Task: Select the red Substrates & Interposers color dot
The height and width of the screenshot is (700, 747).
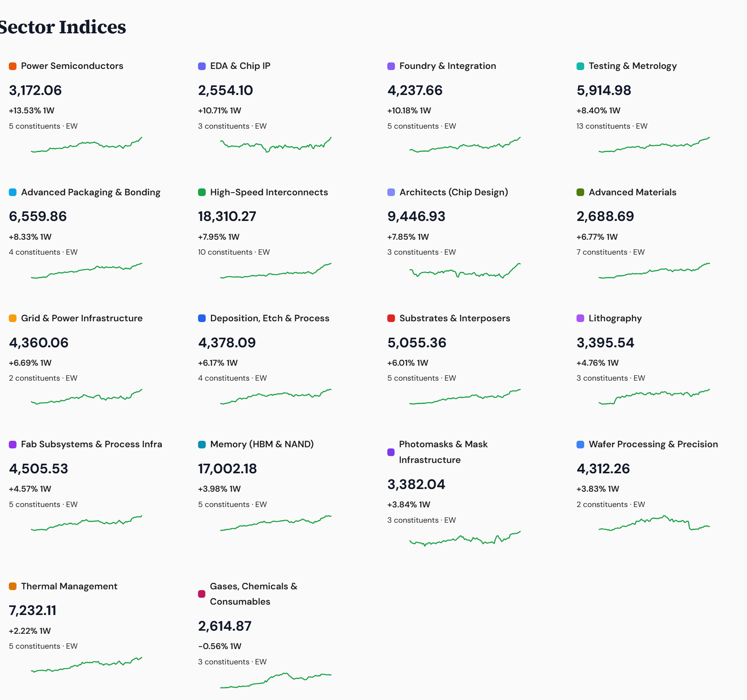Action: [390, 318]
